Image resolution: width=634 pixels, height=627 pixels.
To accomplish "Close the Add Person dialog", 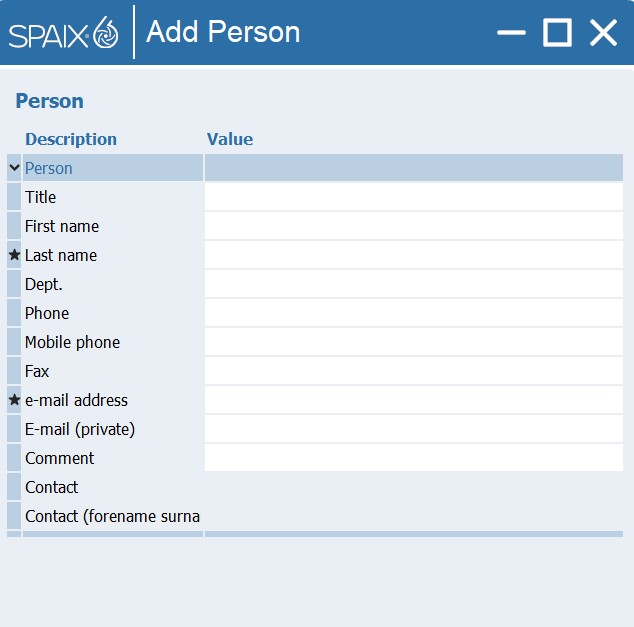I will (603, 32).
